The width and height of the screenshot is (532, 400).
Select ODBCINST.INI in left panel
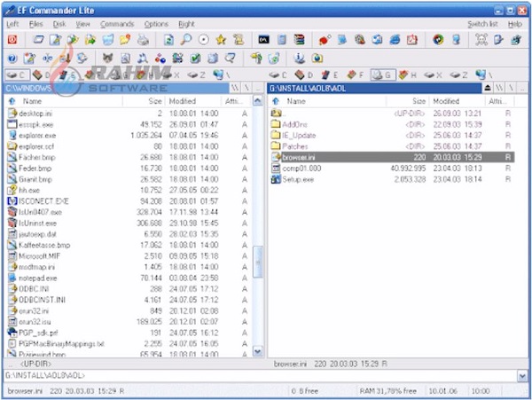pos(129,300)
